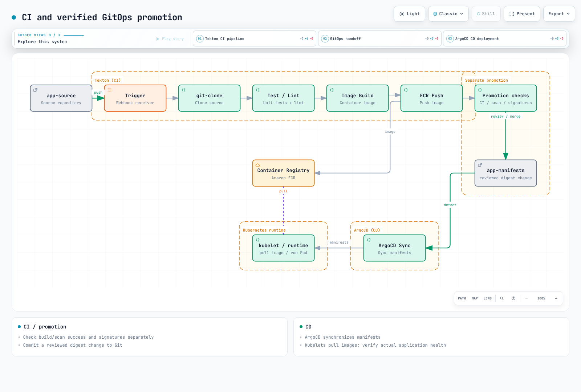Click 'Explore this system' guided views heading
Screen dimensions: 581x392
click(42, 42)
